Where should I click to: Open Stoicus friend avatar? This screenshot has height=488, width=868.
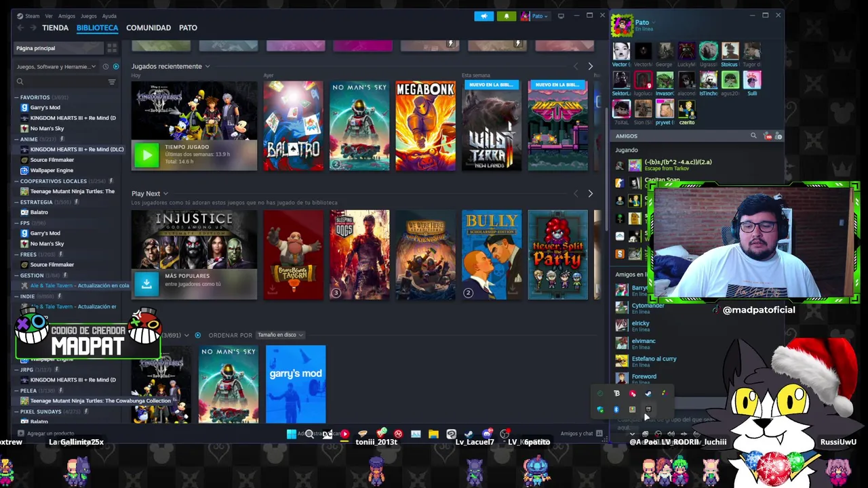pos(730,51)
